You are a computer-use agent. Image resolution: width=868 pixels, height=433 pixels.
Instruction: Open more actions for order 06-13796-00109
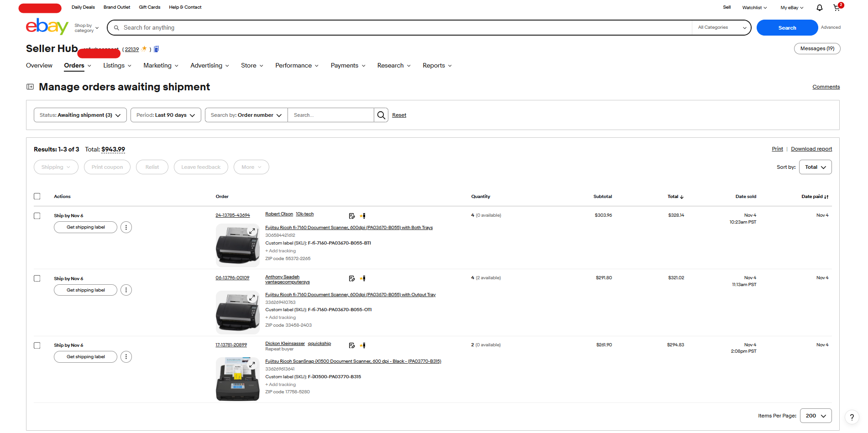click(x=126, y=290)
